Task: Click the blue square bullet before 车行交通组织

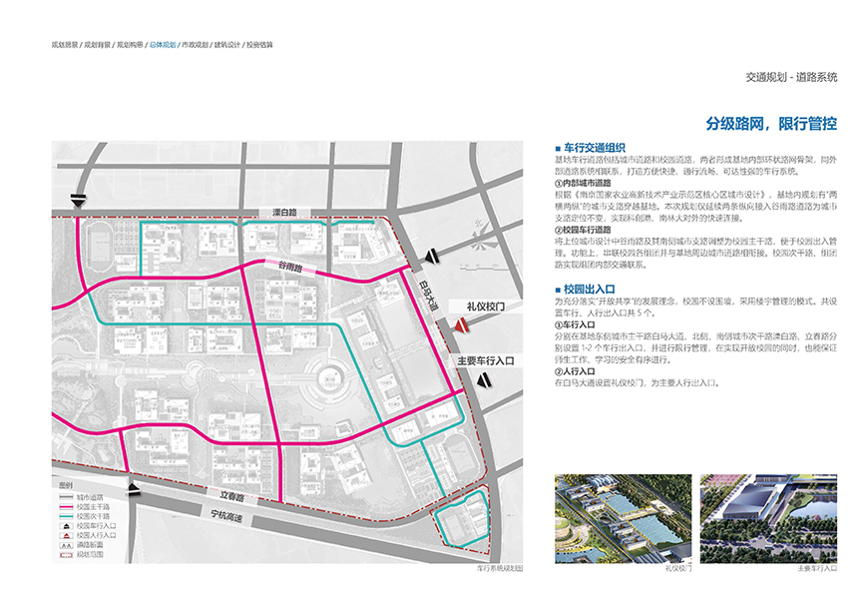Action: [x=558, y=149]
